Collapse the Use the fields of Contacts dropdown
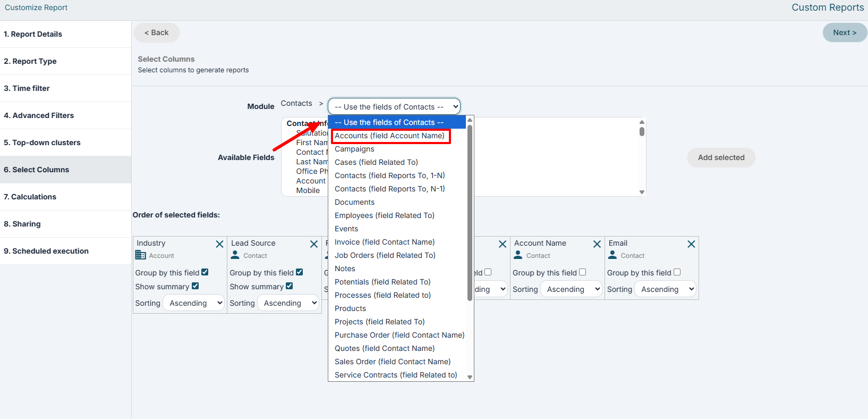Viewport: 868px width, 419px height. coord(394,106)
